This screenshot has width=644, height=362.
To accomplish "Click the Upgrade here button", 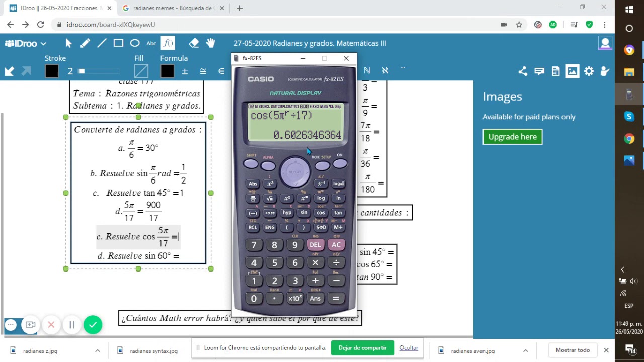I will pos(512,137).
